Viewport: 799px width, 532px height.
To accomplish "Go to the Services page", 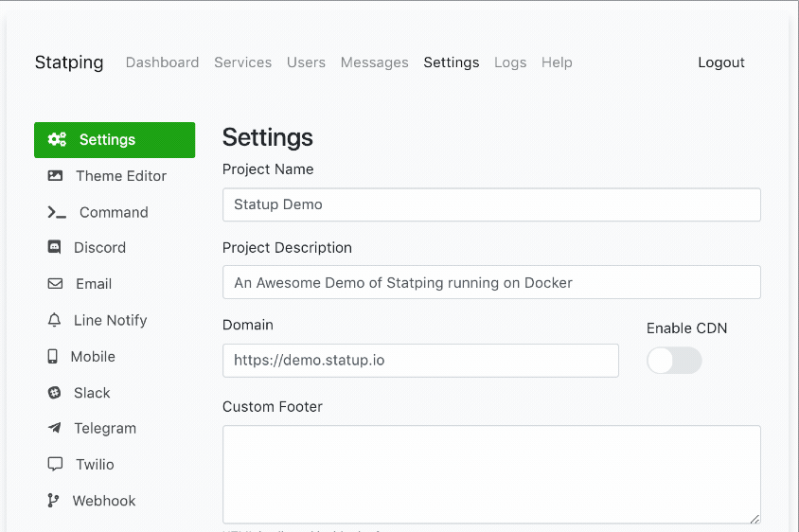I will tap(242, 62).
